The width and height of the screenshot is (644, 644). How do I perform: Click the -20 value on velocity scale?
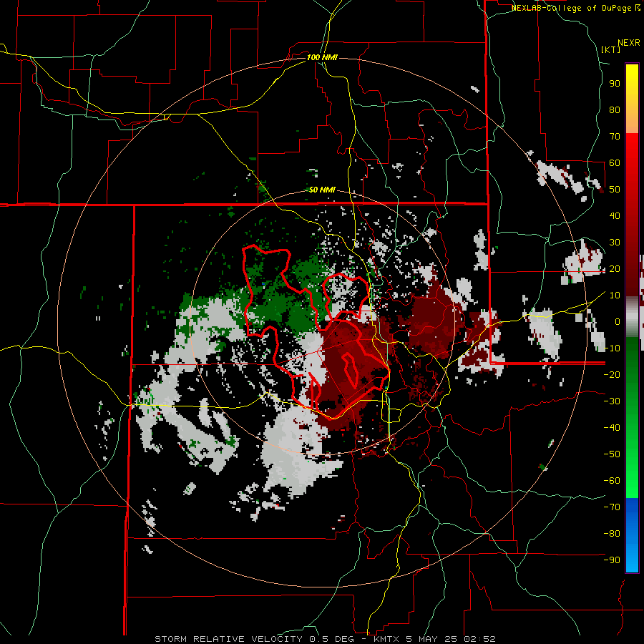612,375
